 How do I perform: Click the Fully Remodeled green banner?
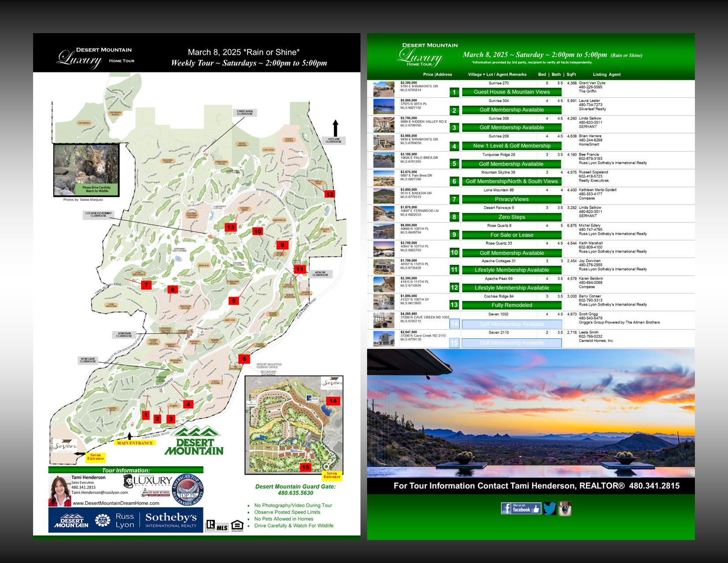click(511, 305)
